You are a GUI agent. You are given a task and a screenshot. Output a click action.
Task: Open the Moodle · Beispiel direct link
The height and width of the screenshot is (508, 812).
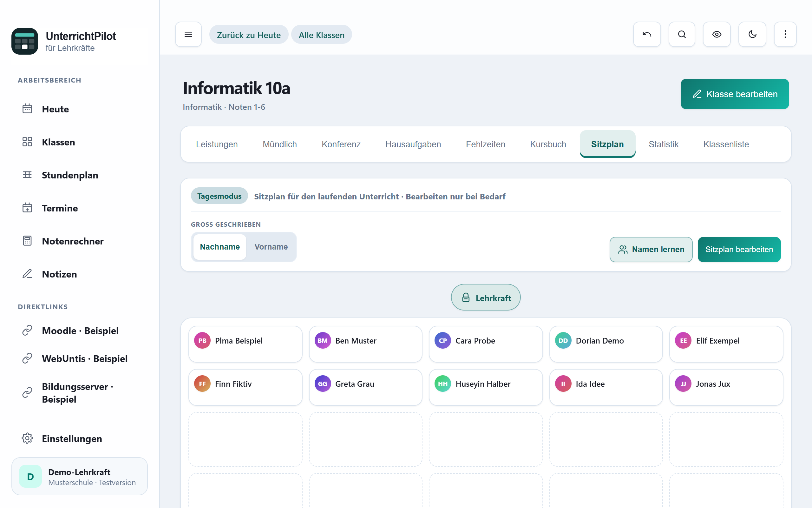point(80,331)
